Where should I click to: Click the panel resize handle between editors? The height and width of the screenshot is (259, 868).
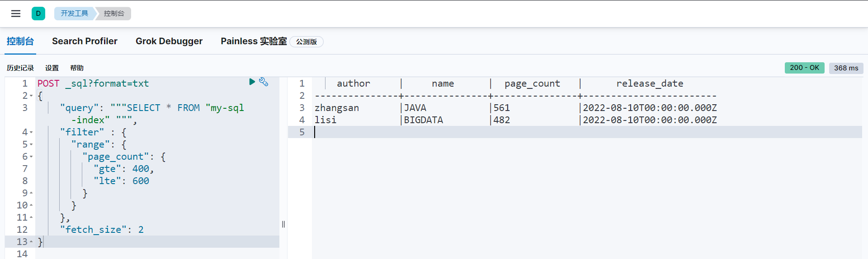(x=283, y=224)
